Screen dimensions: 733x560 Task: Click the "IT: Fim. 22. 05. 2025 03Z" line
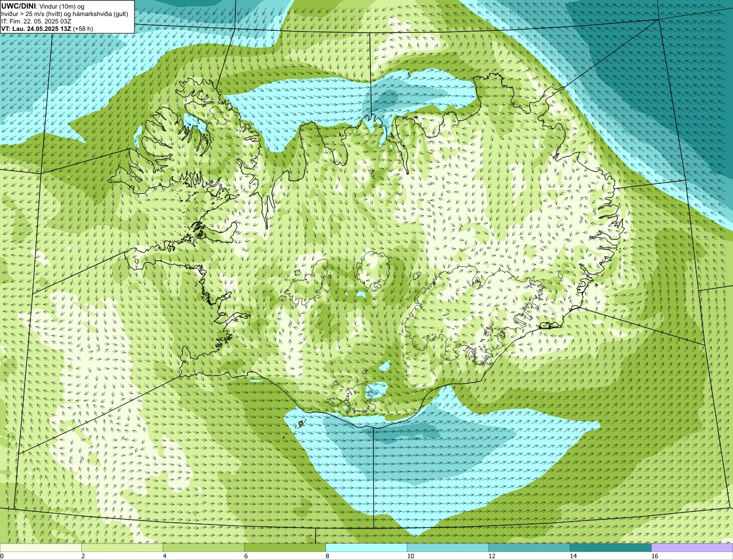click(x=36, y=21)
